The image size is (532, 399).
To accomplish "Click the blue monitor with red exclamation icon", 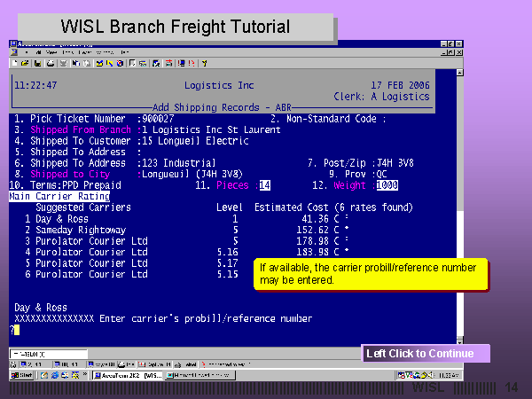I will 182,63.
